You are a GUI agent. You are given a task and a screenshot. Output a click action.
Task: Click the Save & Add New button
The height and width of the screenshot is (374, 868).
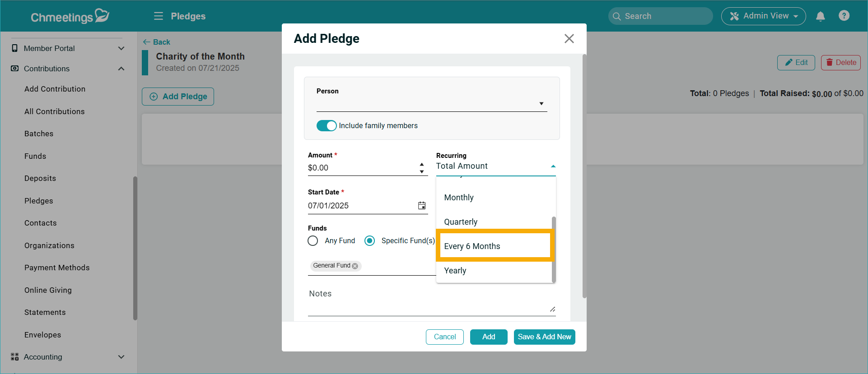click(544, 337)
